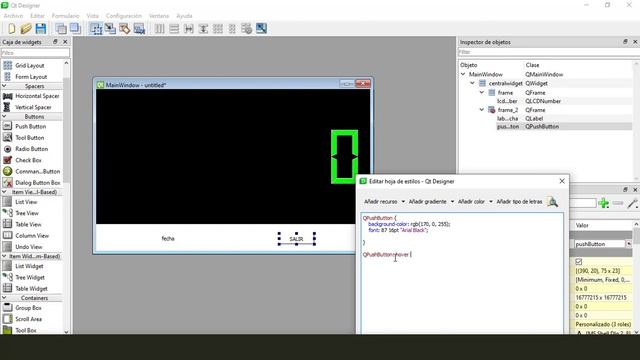Select pus...ton QPushButton row in inspector
Image resolution: width=640 pixels, height=360 pixels.
tap(545, 127)
